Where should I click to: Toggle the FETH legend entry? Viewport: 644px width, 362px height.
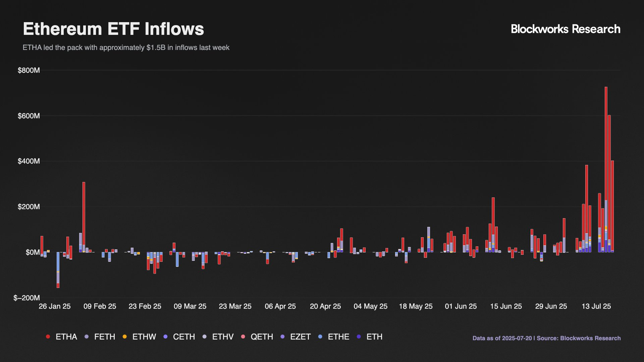104,337
